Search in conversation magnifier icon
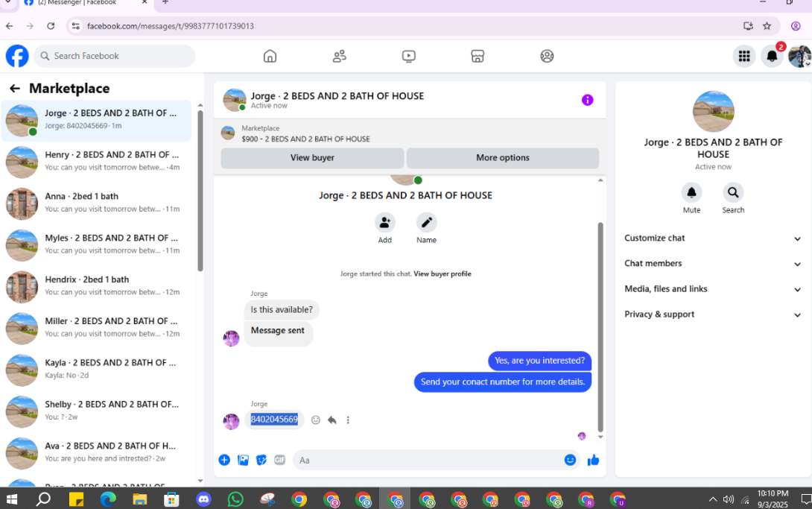Viewport: 812px width, 509px height. point(733,192)
